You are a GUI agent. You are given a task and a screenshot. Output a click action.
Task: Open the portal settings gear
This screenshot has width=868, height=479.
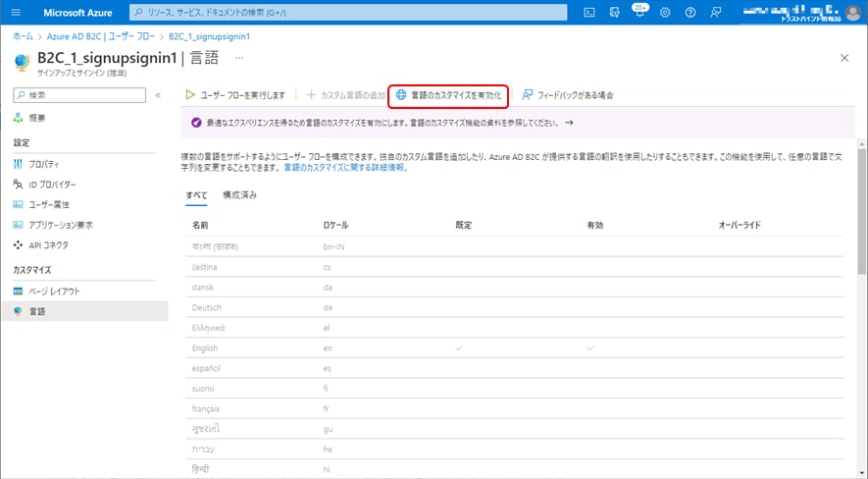(x=665, y=12)
